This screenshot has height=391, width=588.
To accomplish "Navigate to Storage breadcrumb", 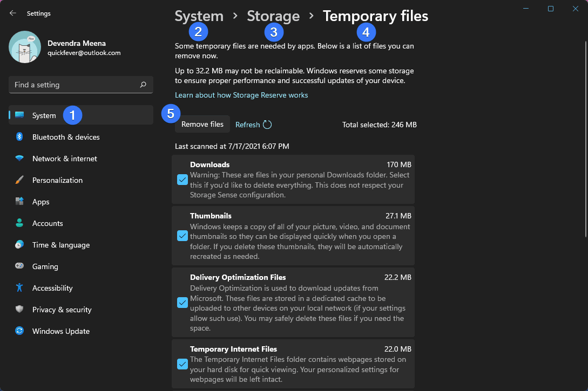I will click(x=273, y=16).
